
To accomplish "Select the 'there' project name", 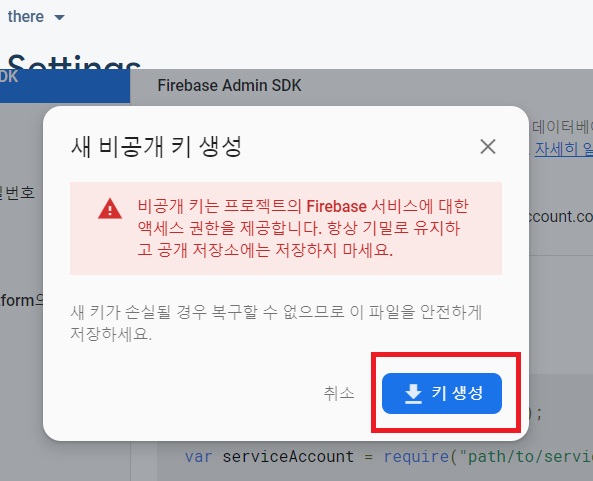I will (x=26, y=17).
